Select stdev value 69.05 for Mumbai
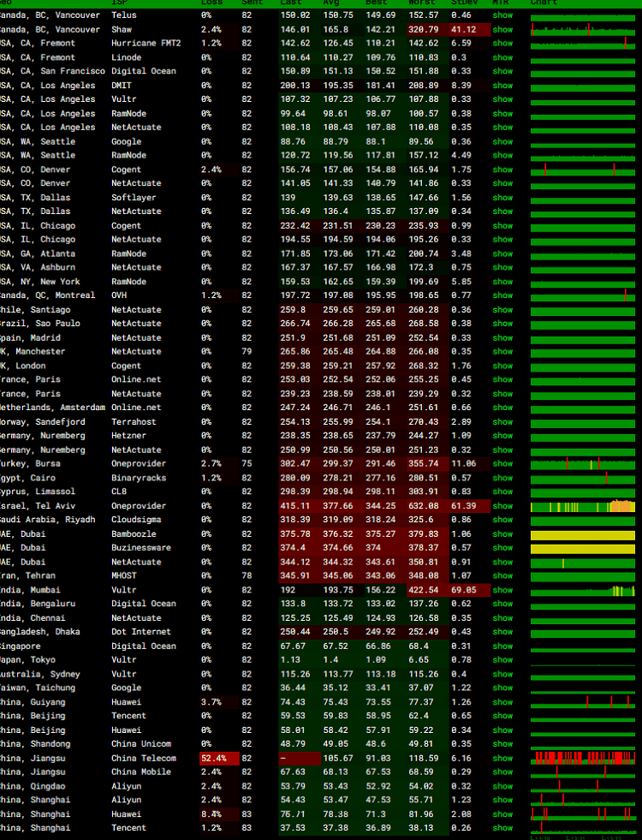Viewport: 642px width, 840px height. [x=463, y=590]
